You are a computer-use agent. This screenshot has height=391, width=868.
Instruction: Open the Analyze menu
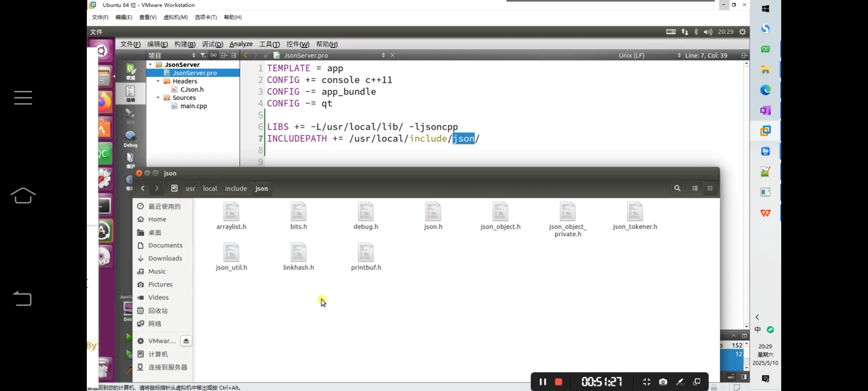coord(241,44)
